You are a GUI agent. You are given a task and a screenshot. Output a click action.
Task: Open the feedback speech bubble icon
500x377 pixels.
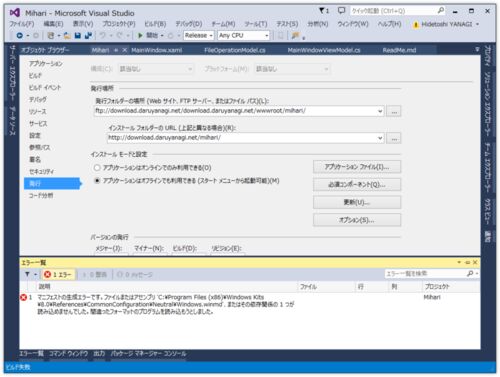[x=341, y=11]
